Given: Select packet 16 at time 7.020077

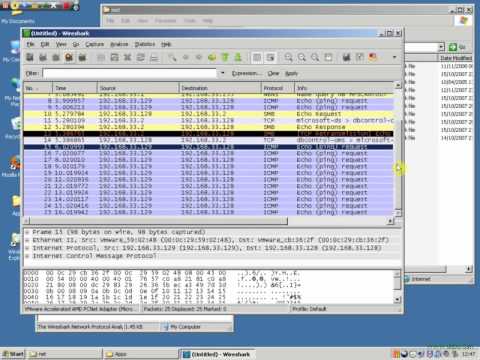Looking at the screenshot, I should [x=208, y=153].
